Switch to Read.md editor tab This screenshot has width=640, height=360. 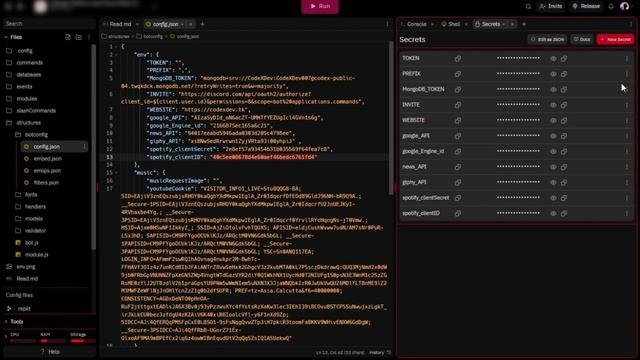[120, 24]
